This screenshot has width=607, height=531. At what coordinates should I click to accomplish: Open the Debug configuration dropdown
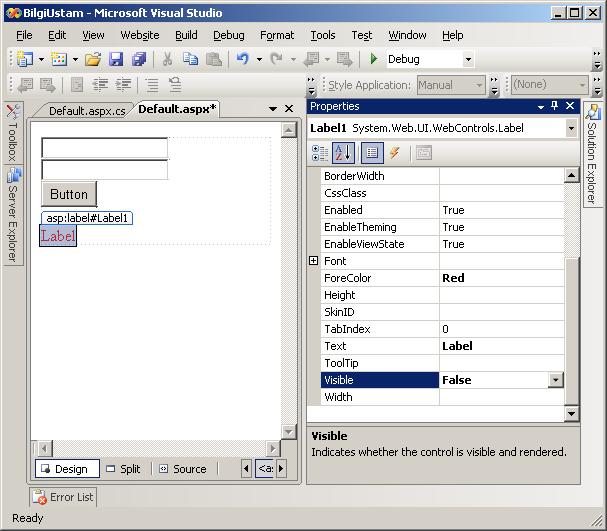(x=467, y=59)
